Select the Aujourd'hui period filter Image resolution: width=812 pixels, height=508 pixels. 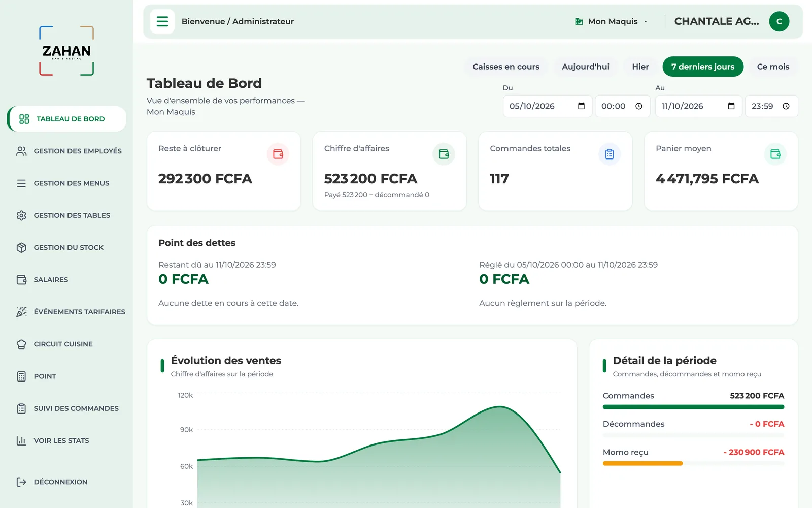pos(586,67)
